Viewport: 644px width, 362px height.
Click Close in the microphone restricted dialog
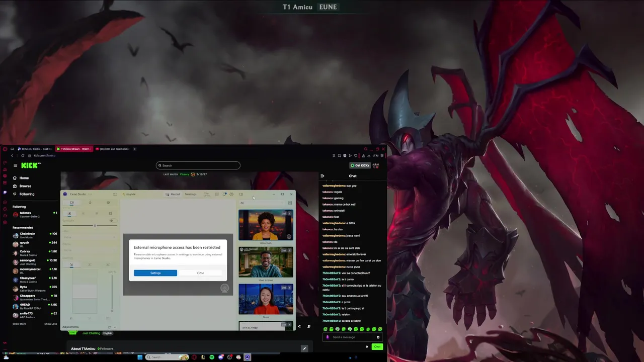tap(200, 273)
